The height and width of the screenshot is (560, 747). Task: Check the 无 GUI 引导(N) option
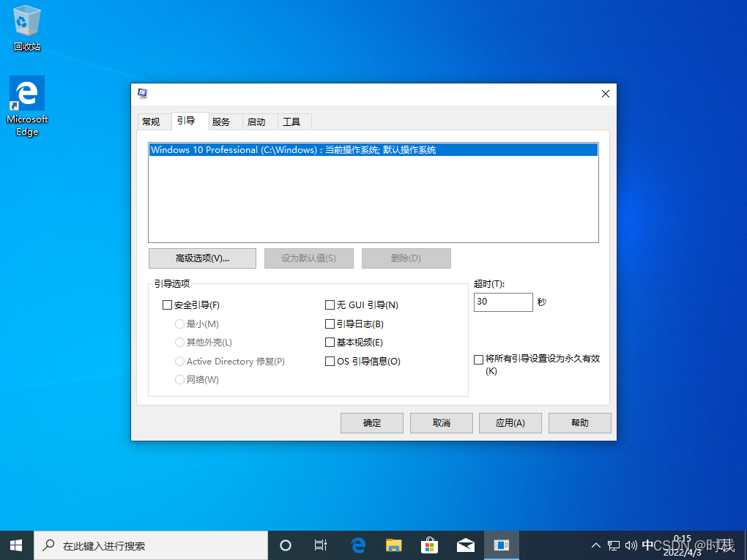coord(330,305)
